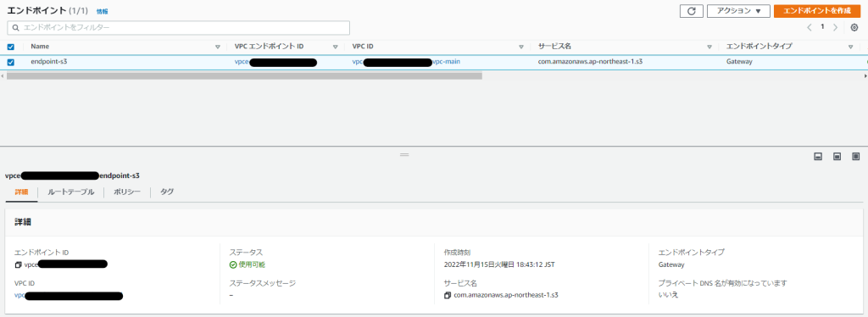Open the タグ tab
The width and height of the screenshot is (868, 317).
167,192
